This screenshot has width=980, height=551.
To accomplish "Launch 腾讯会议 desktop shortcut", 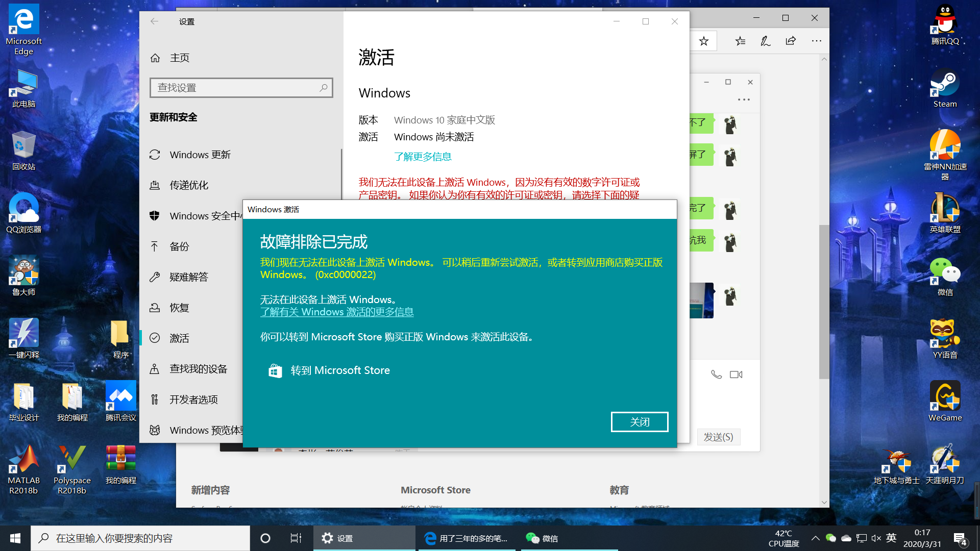I will 120,402.
